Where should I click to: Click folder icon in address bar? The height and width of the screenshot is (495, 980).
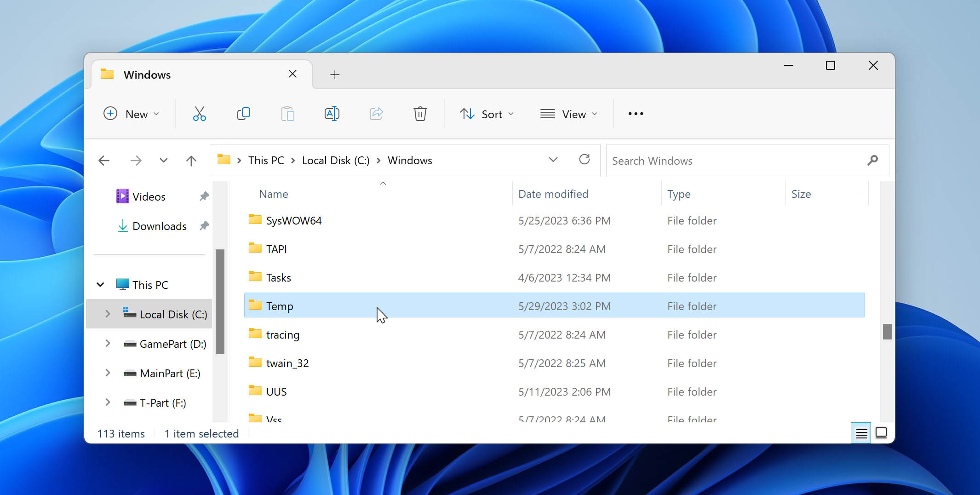224,160
